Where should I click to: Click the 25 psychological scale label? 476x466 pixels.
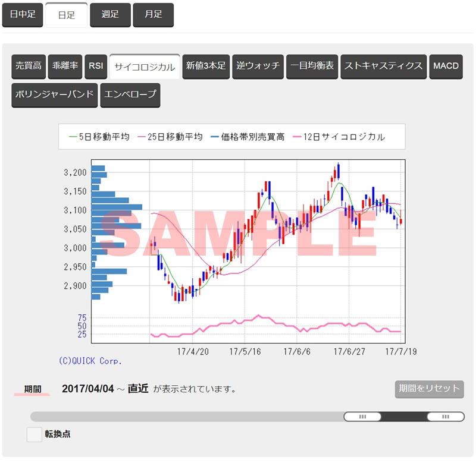[x=82, y=334]
